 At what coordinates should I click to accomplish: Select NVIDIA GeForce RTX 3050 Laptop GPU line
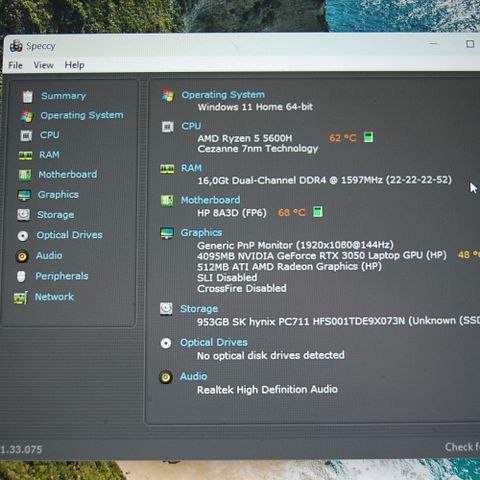pos(322,256)
